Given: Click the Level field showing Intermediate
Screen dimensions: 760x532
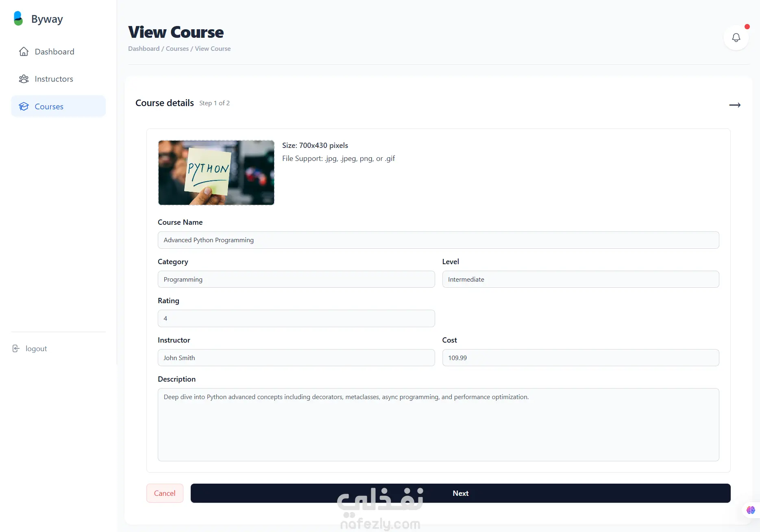Looking at the screenshot, I should tap(581, 279).
